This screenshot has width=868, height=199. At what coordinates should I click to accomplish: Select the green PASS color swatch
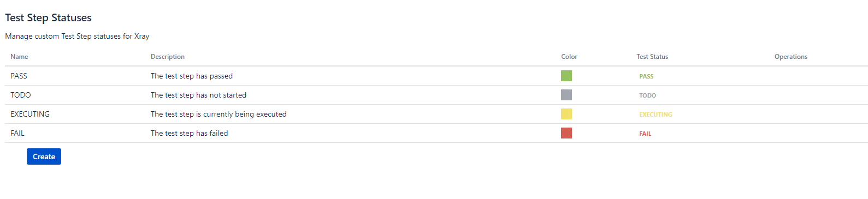point(566,76)
